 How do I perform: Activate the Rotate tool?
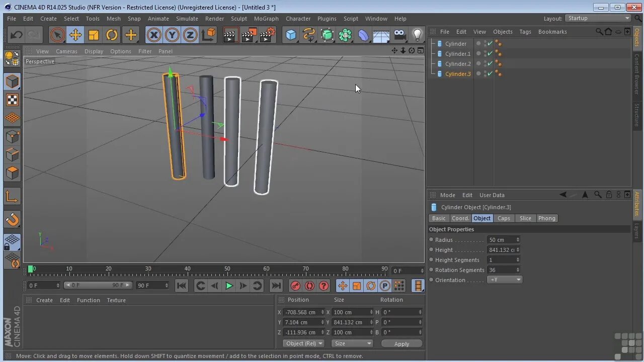point(112,35)
